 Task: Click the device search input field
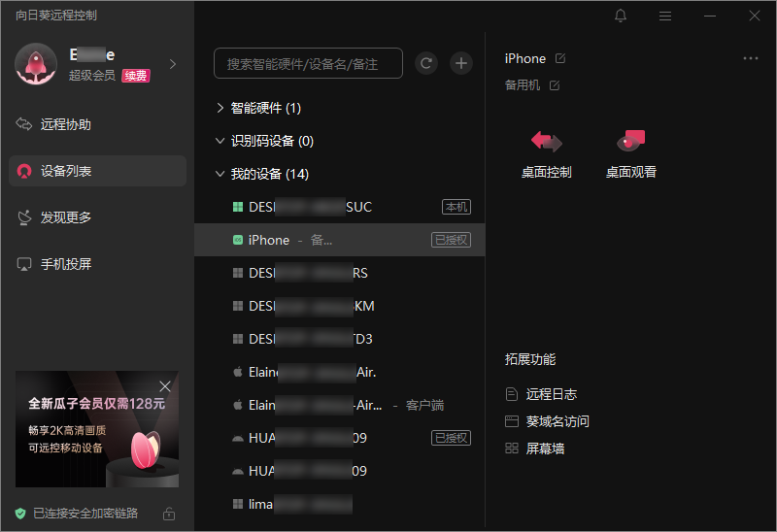pos(308,63)
